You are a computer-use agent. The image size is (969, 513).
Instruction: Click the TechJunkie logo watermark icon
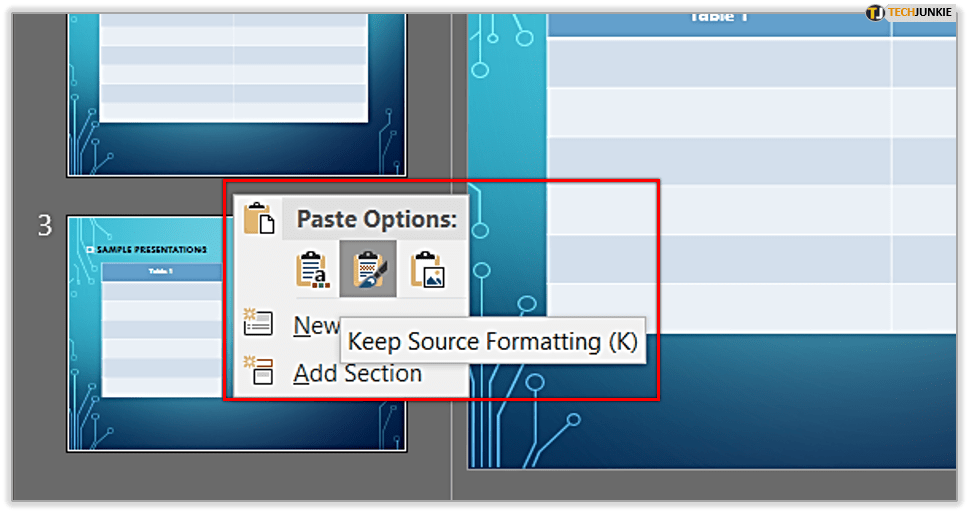pos(876,13)
